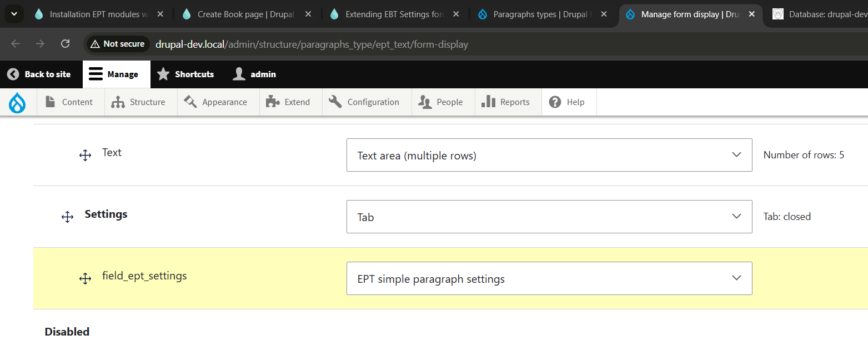Switch to Create Book page browser tab
Screen dimensions: 868x350
point(246,14)
